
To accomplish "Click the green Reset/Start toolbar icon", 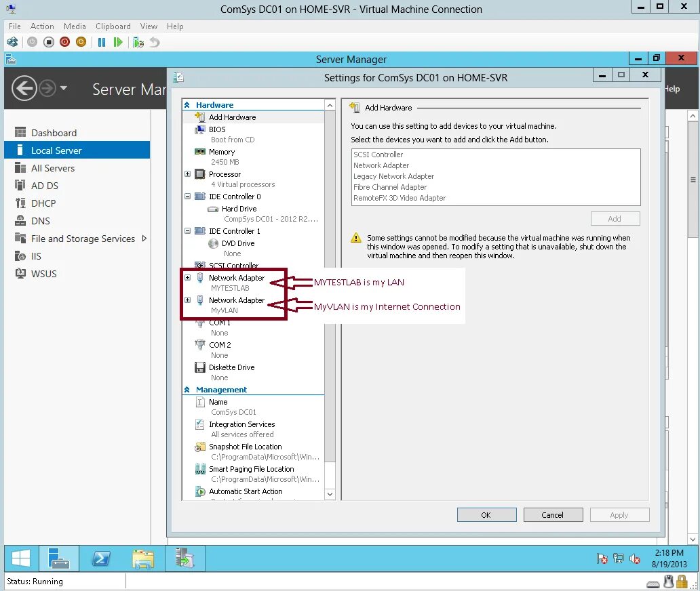I will coord(118,43).
